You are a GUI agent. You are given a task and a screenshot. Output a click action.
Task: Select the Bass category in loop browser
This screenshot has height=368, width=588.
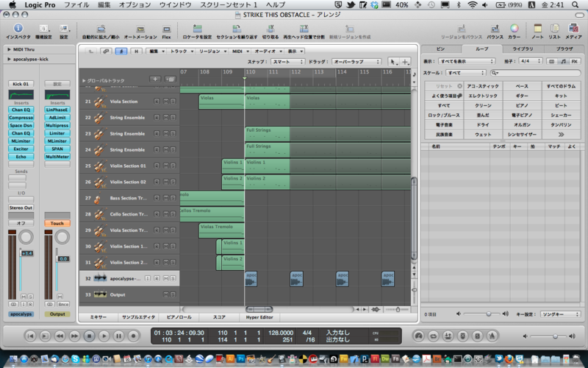(x=522, y=86)
